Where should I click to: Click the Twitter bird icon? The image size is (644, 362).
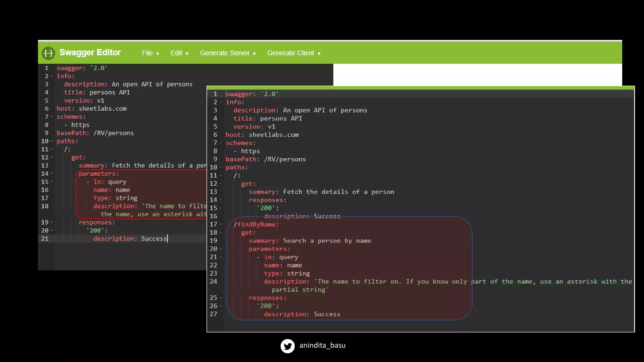coord(287,346)
